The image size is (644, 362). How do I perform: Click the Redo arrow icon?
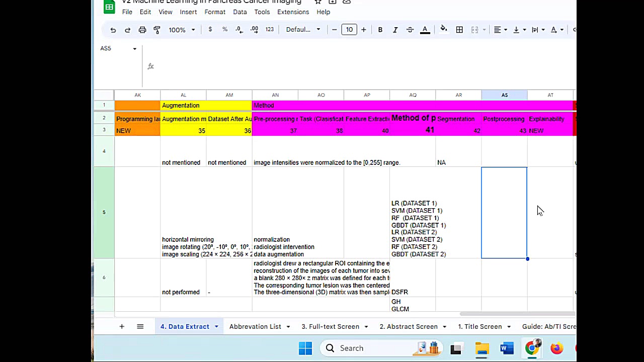click(x=128, y=30)
